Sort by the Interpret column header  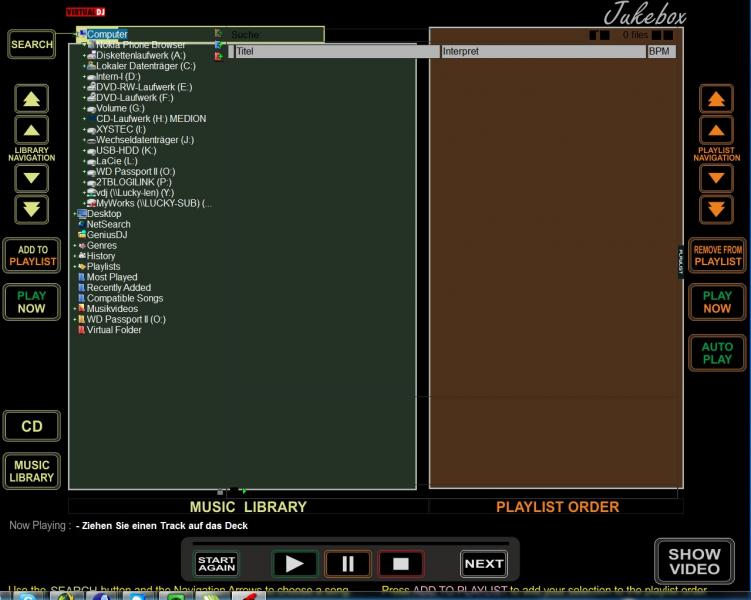[x=543, y=51]
